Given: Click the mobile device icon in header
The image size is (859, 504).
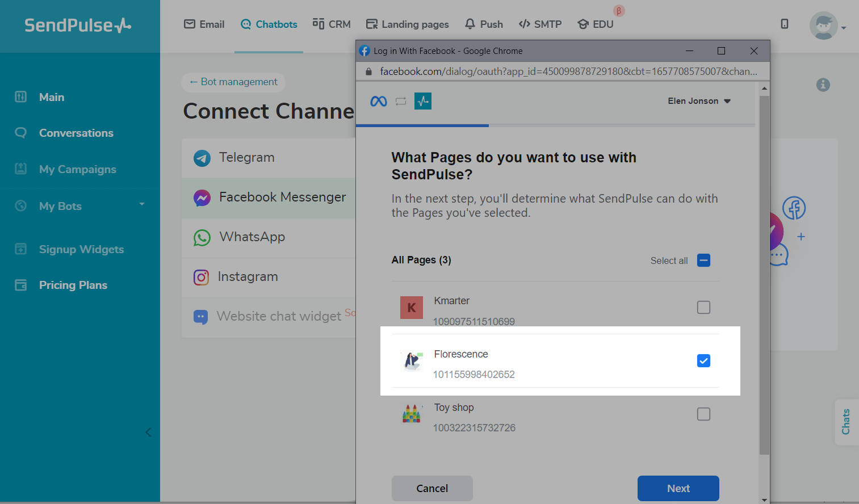Looking at the screenshot, I should tap(784, 24).
